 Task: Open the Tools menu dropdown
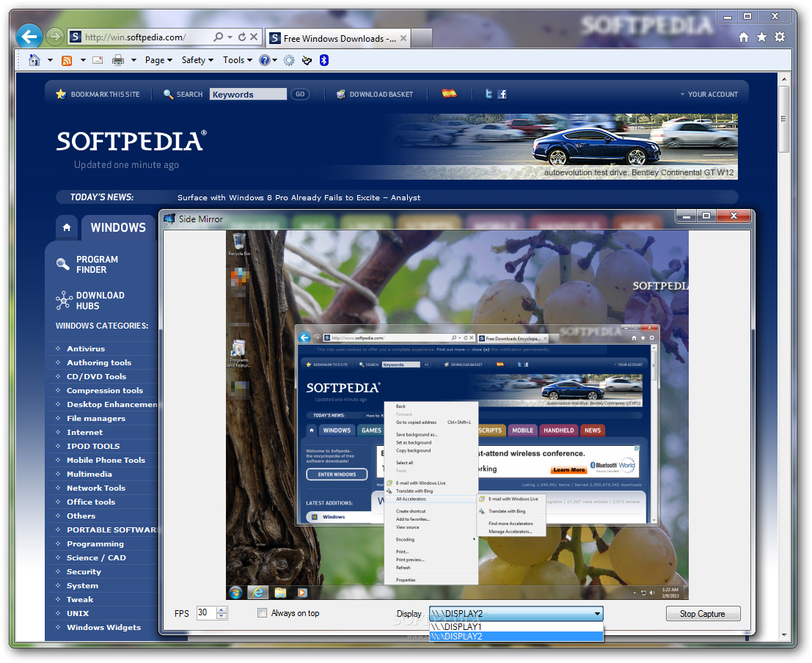(x=237, y=60)
